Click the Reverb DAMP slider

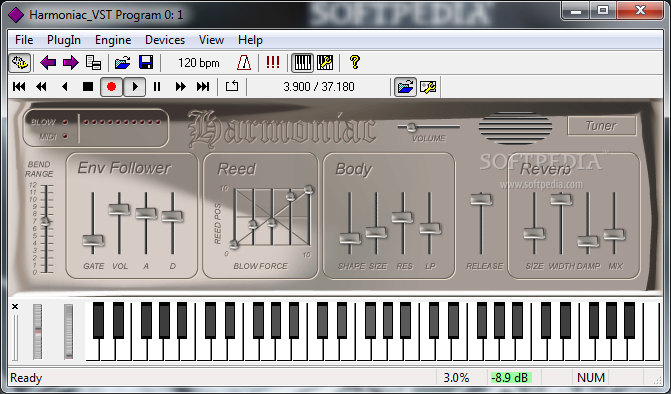pos(588,241)
